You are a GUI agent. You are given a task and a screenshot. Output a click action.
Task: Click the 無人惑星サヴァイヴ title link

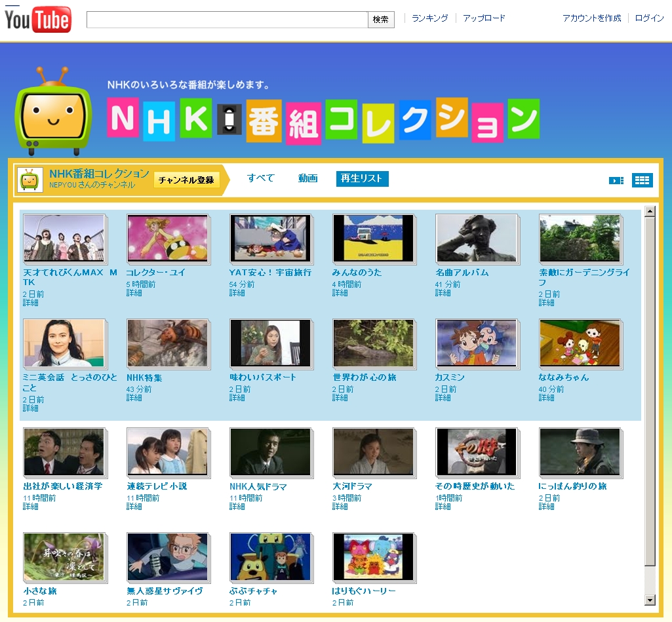click(165, 591)
